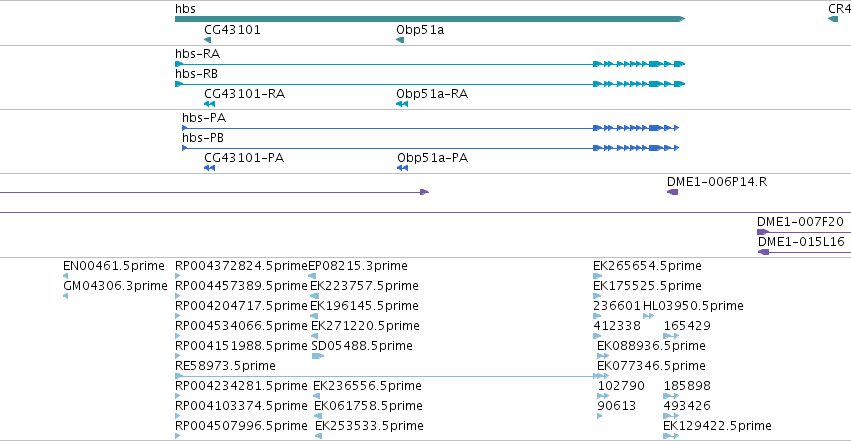
Task: Select the 'EK196145.5prime' label
Action: (x=364, y=306)
